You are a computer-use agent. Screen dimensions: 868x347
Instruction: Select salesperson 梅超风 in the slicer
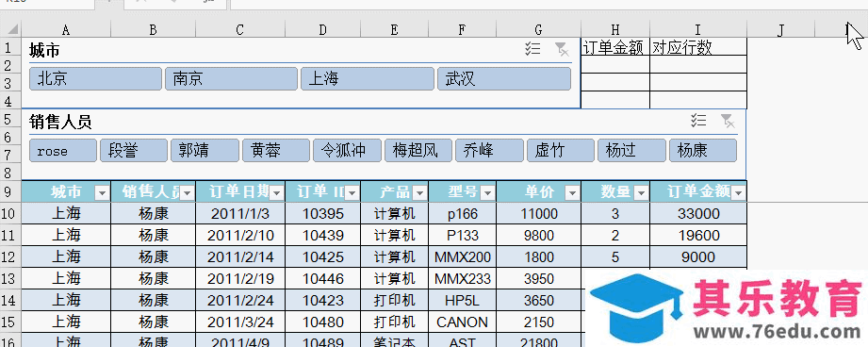pos(418,151)
